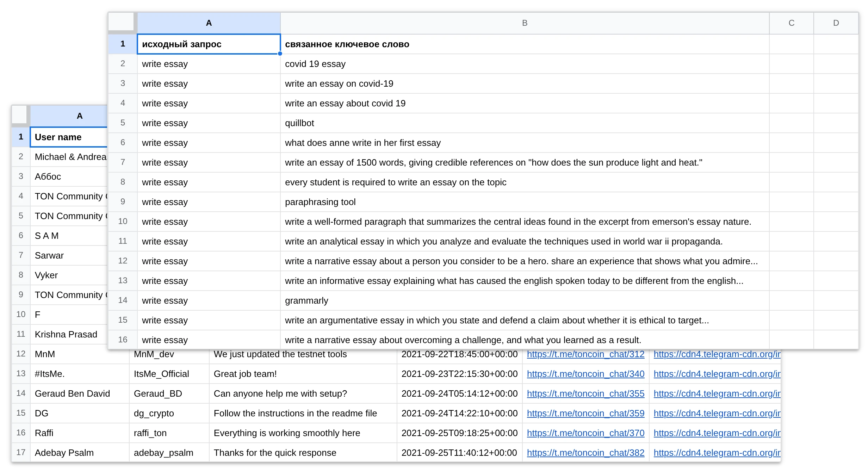Select the 'grammarly' cell

point(525,300)
